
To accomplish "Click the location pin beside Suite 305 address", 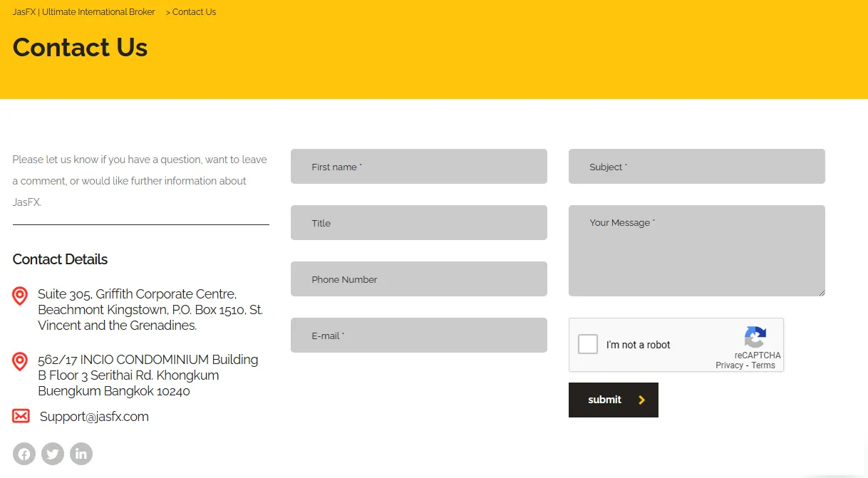I will pyautogui.click(x=20, y=296).
